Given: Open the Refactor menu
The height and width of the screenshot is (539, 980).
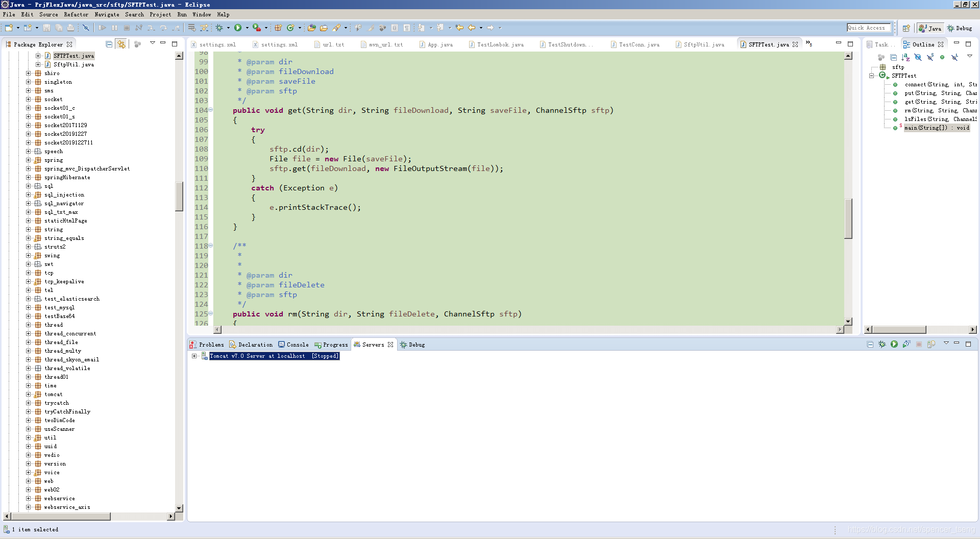Looking at the screenshot, I should [77, 14].
